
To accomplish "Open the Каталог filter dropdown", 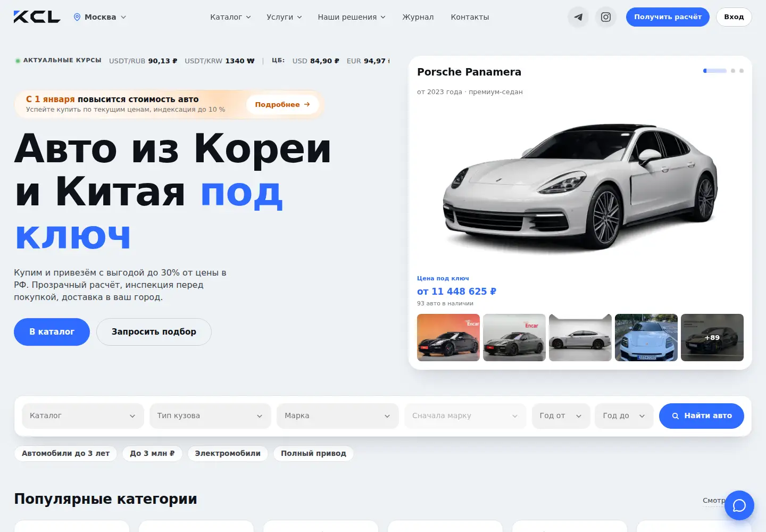I will (83, 416).
